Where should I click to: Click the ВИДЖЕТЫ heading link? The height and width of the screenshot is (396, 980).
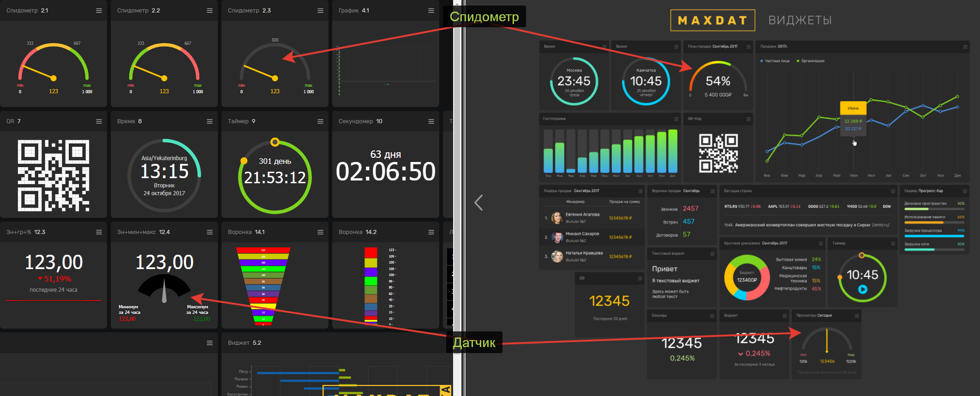click(800, 20)
